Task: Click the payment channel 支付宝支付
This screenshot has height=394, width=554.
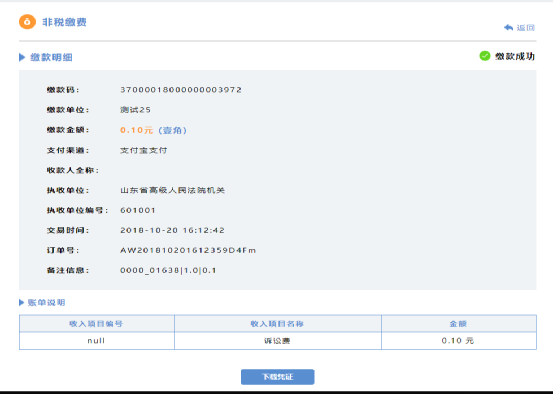Action: coord(143,150)
